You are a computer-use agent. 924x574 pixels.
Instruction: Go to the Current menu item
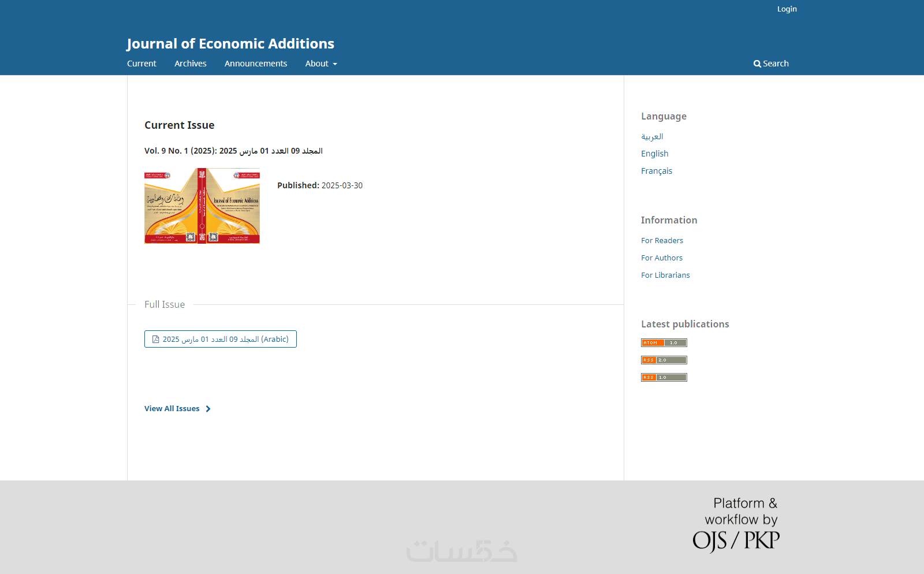[141, 64]
